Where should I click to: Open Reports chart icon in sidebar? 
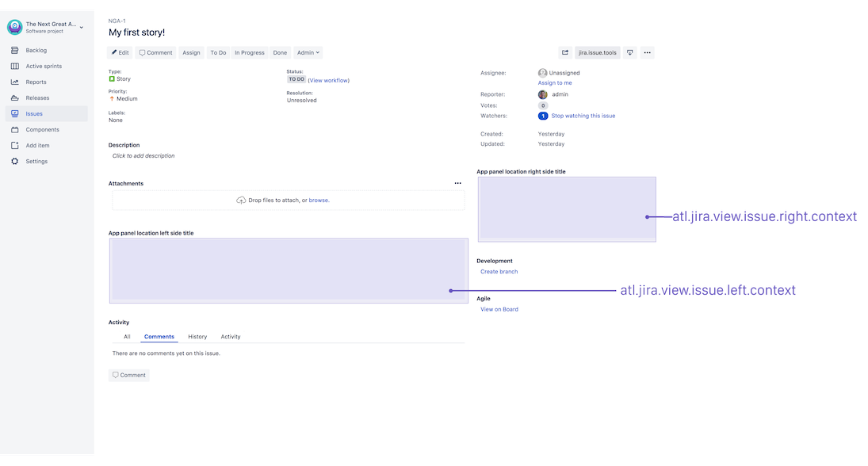click(x=15, y=82)
